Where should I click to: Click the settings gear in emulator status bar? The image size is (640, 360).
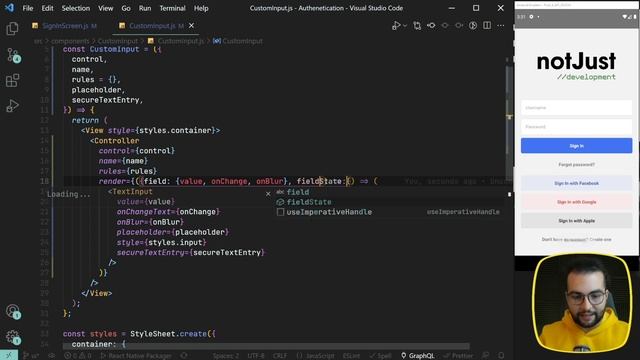531,17
